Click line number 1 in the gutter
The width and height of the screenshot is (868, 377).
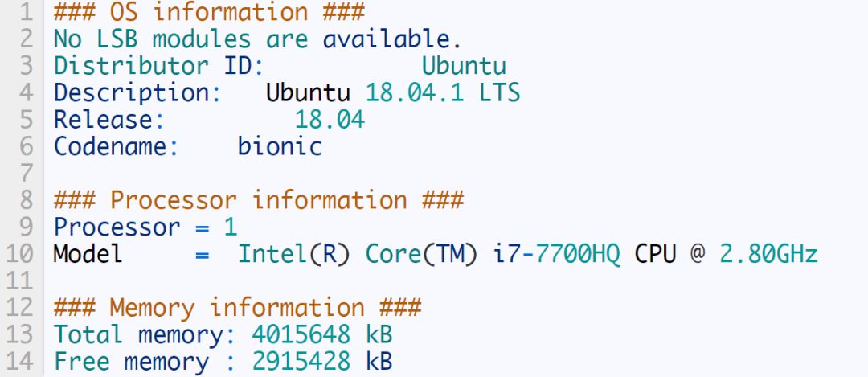[27, 13]
